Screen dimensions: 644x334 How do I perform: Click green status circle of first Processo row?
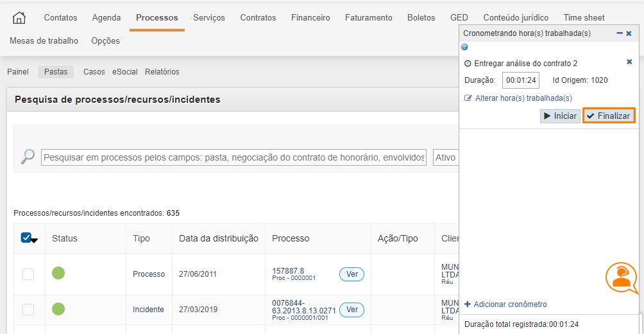(58, 273)
